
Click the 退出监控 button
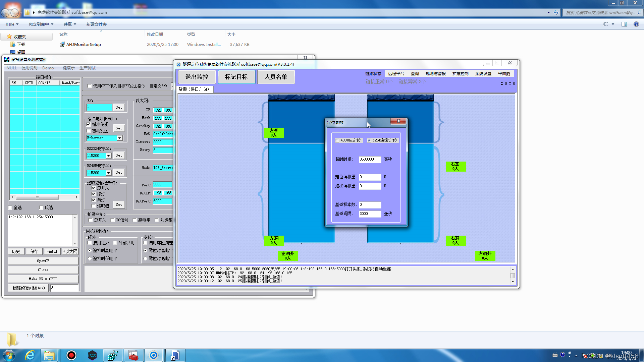tap(197, 77)
